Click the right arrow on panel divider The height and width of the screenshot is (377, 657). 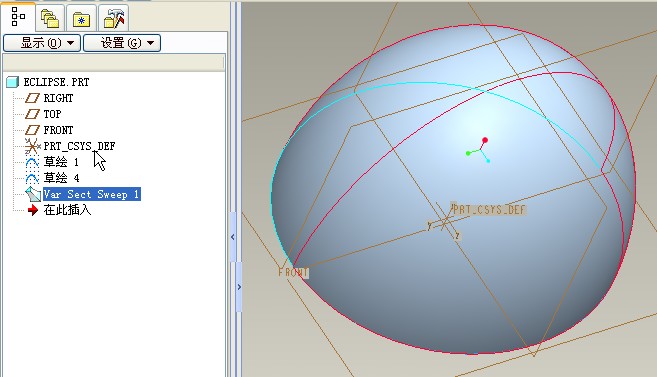click(239, 287)
